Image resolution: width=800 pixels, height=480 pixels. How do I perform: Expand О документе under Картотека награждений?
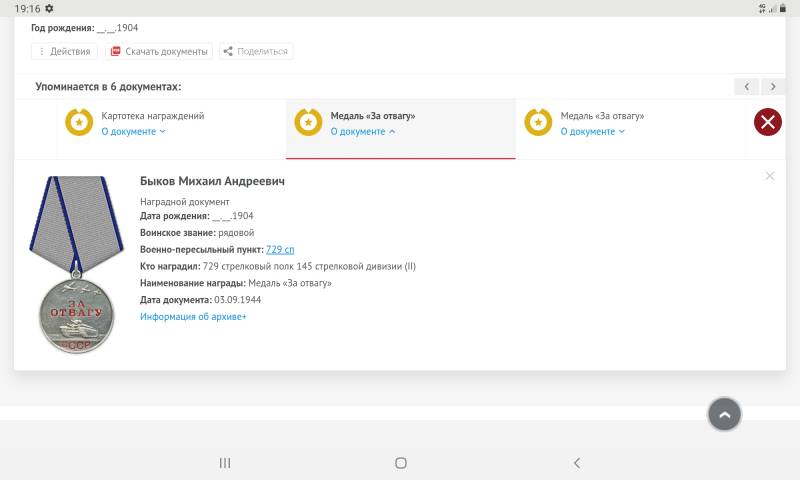(133, 131)
